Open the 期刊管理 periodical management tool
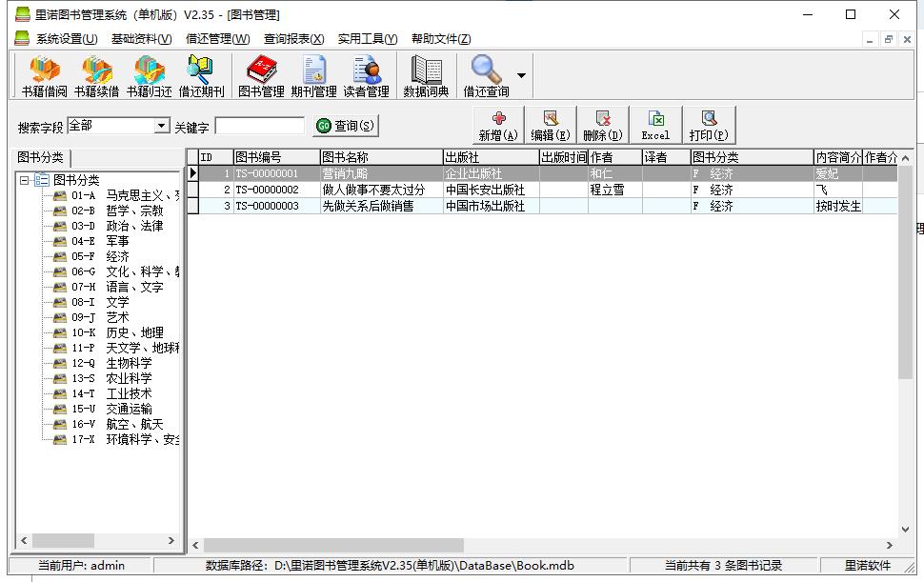This screenshot has height=582, width=924. coord(313,76)
